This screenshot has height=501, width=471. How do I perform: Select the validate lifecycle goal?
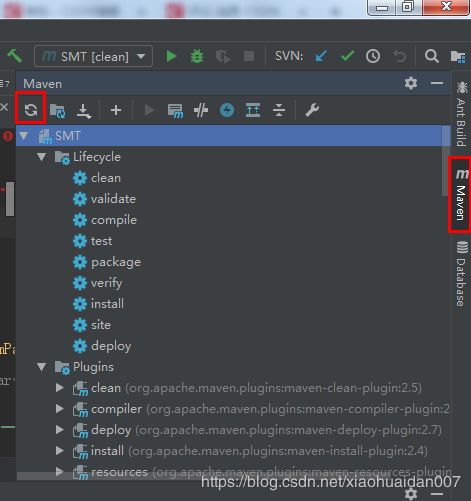click(x=104, y=199)
